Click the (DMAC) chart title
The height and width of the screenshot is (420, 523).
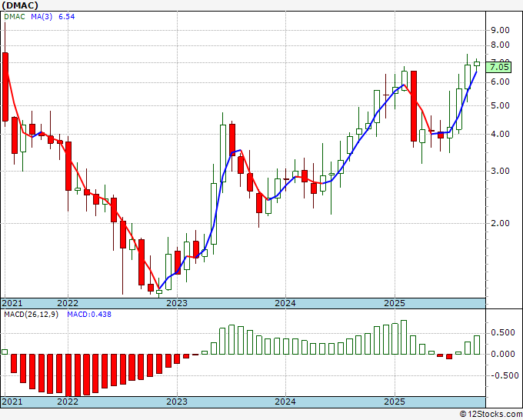[20, 5]
